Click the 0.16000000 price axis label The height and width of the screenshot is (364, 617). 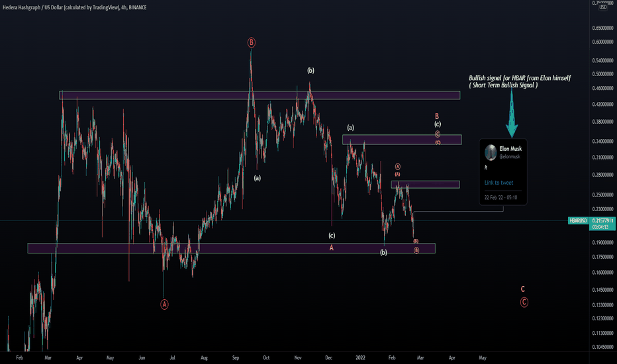[x=602, y=272]
